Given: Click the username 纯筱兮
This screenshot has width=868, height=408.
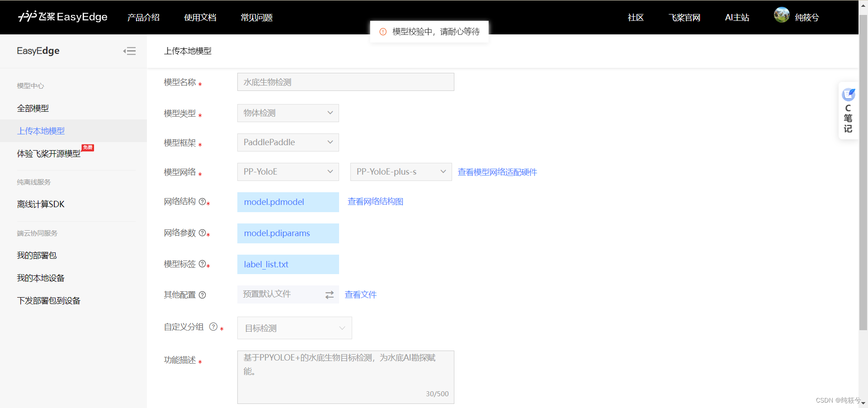Looking at the screenshot, I should click(x=807, y=17).
